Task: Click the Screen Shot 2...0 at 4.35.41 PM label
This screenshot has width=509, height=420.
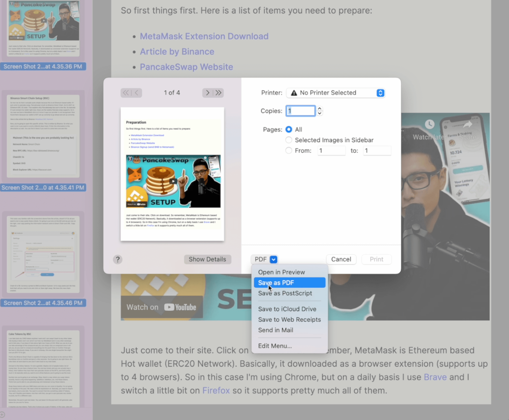Action: click(43, 188)
